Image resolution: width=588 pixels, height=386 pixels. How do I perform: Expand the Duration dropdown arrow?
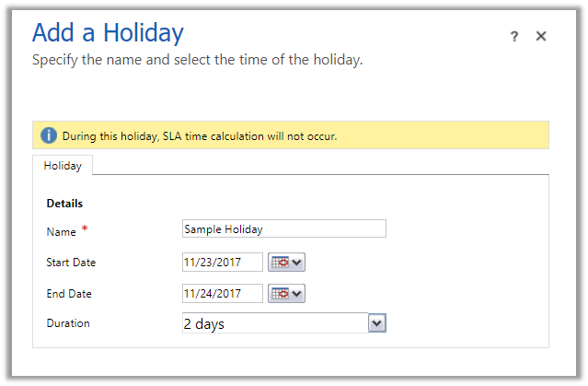click(376, 323)
